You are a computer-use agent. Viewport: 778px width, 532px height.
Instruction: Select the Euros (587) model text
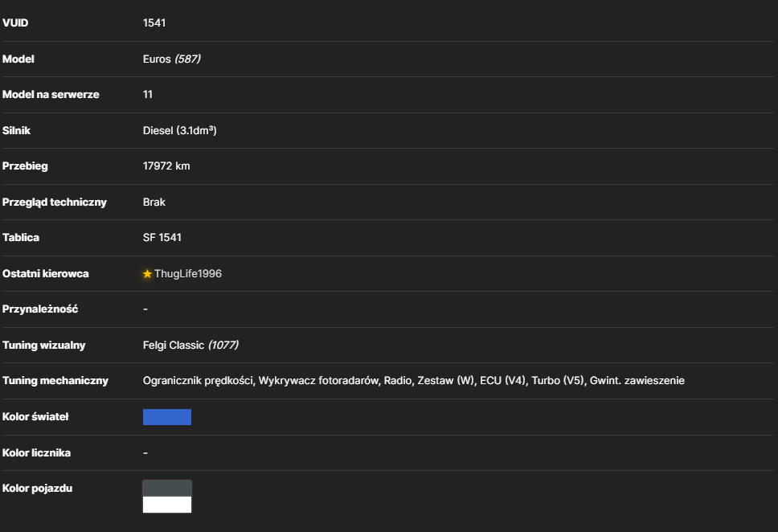click(172, 59)
